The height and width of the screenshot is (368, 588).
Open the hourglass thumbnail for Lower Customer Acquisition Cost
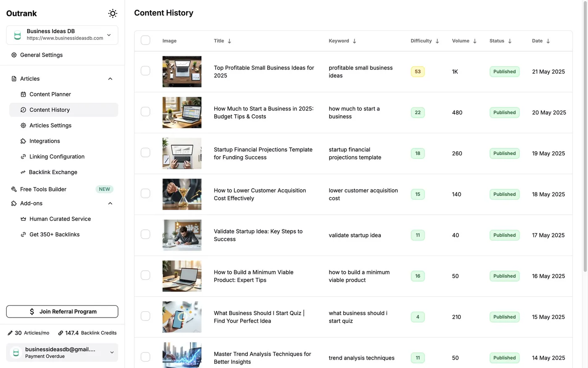tap(182, 195)
